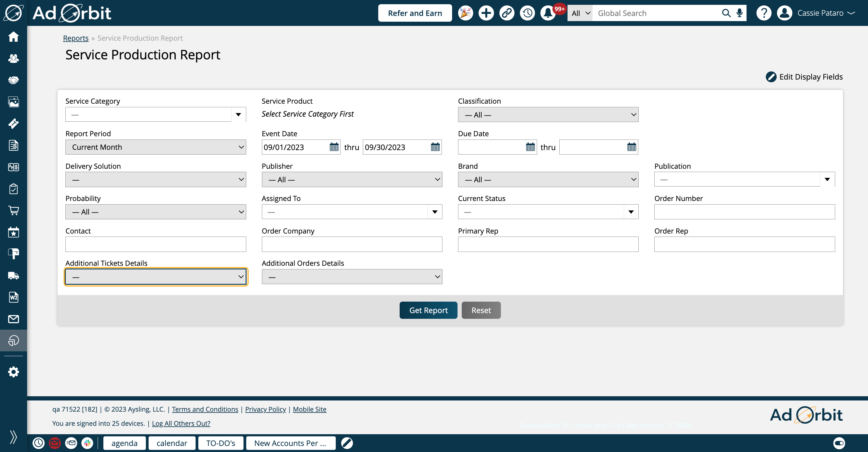Open the starred calendar events sidebar icon
Image resolution: width=868 pixels, height=452 pixels.
[x=14, y=232]
